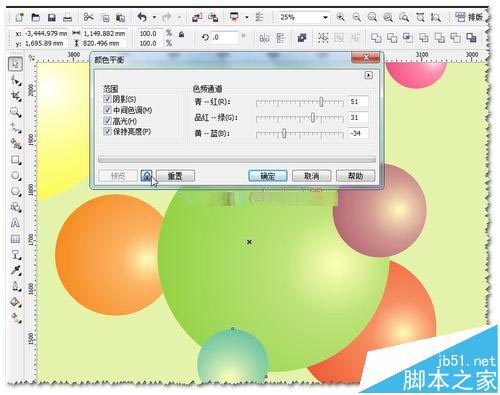The image size is (500, 395).
Task: Click the Zoom Out magnifier icon
Action: pos(357,17)
